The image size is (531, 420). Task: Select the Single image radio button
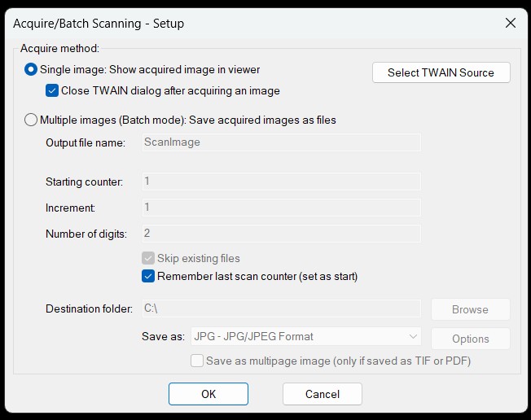(33, 71)
